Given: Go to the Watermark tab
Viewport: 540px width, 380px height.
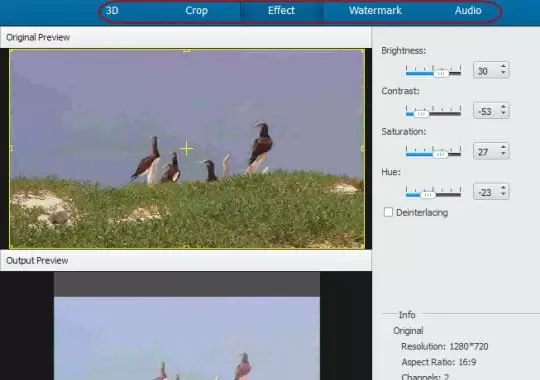Looking at the screenshot, I should (x=375, y=11).
